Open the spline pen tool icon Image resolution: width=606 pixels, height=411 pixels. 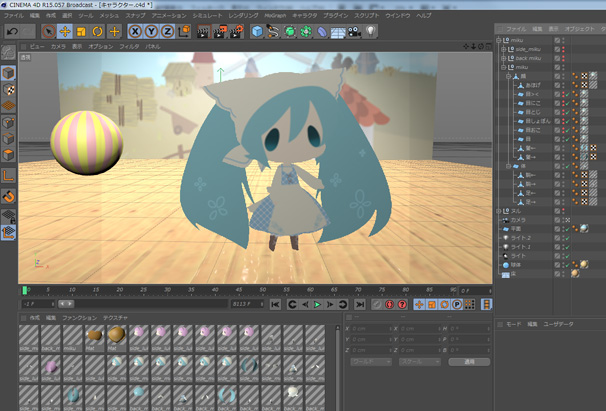click(x=273, y=31)
